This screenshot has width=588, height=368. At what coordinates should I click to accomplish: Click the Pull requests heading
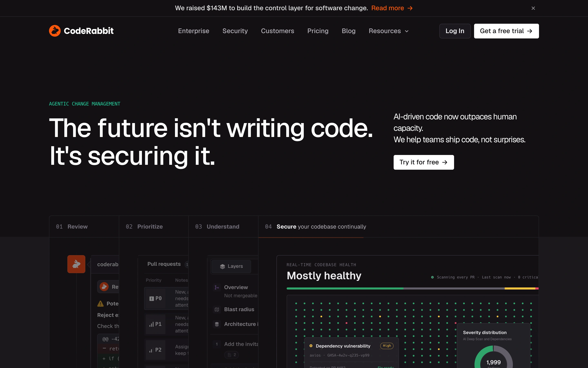pos(164,264)
